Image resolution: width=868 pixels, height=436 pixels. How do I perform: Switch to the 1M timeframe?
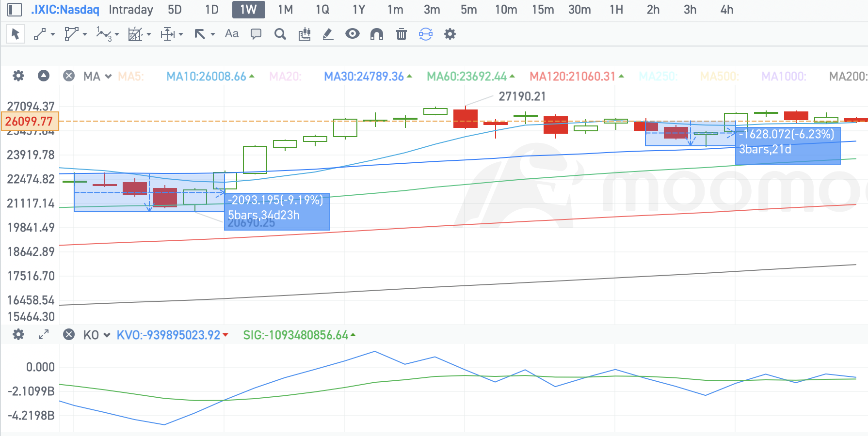click(285, 10)
